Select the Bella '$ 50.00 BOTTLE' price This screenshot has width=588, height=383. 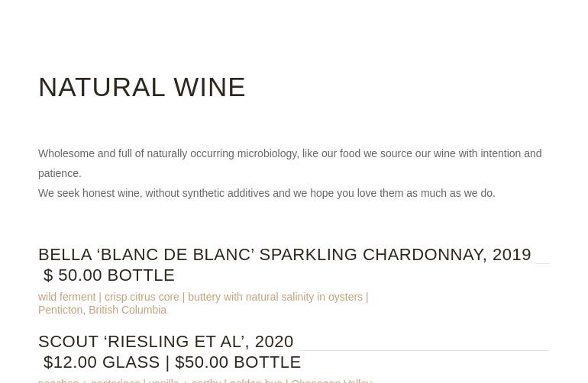point(109,275)
